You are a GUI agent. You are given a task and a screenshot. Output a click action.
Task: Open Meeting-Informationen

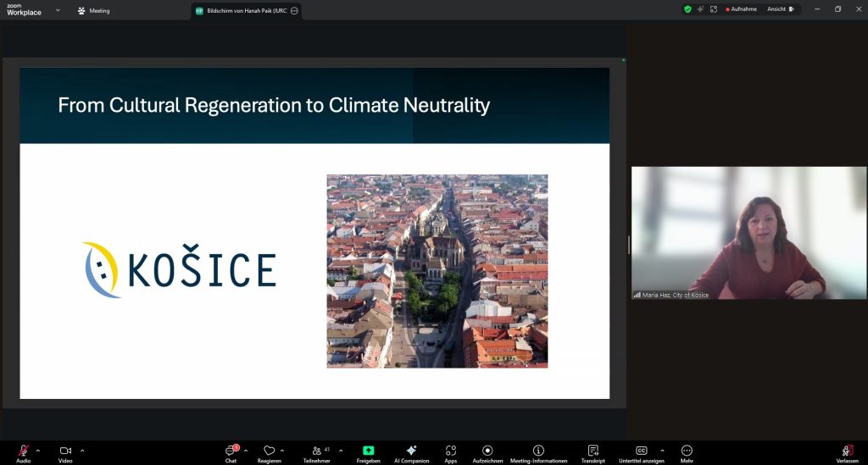click(x=538, y=451)
